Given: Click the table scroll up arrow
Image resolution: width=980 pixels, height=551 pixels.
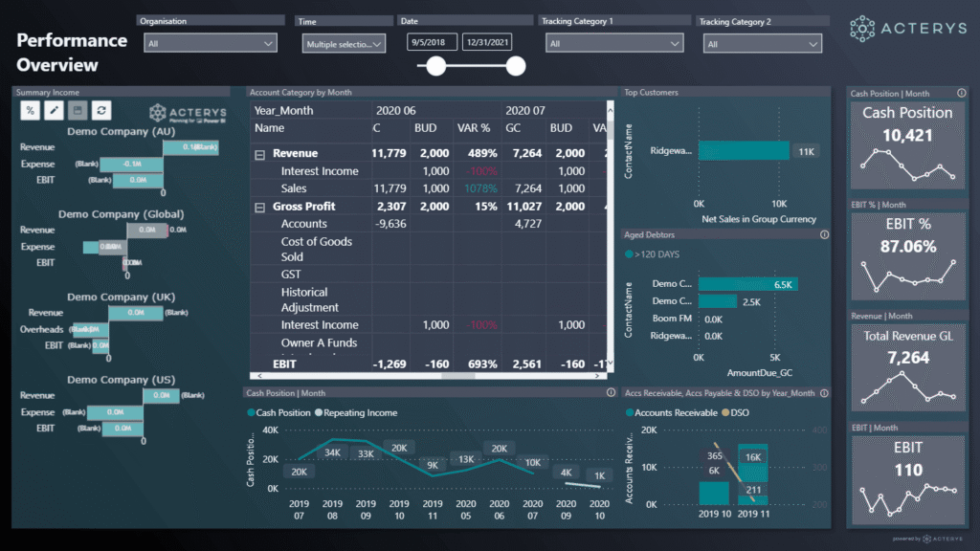Looking at the screenshot, I should point(610,110).
